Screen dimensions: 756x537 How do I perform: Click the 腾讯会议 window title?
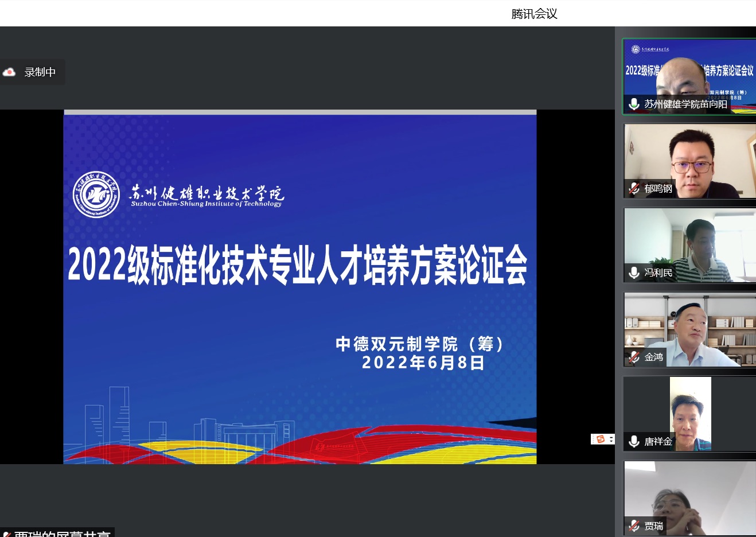click(x=534, y=14)
